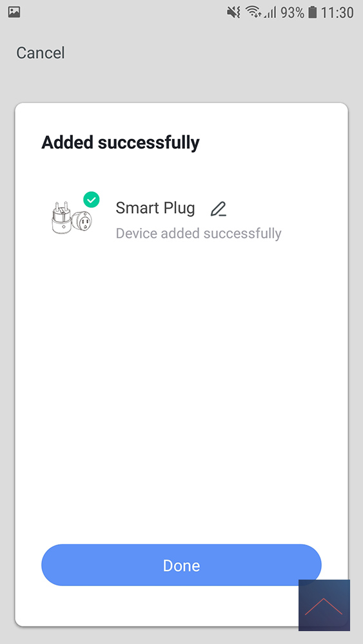Viewport: 363px width, 644px height.
Task: Tap the battery icon in status bar
Action: 313,12
